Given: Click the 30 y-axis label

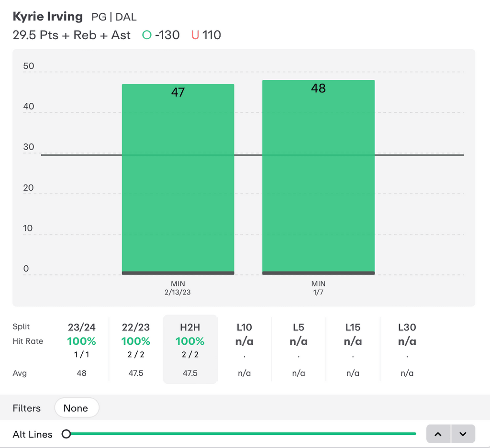Looking at the screenshot, I should coord(28,147).
